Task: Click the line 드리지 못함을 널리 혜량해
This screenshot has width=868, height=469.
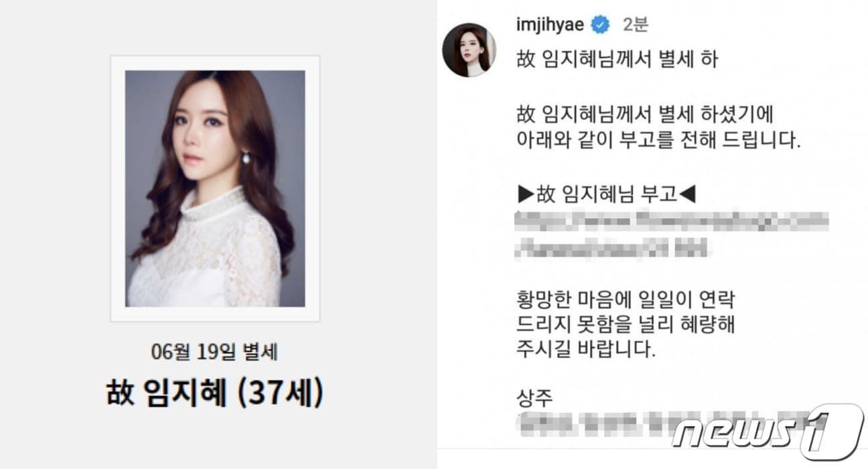Action: (626, 325)
